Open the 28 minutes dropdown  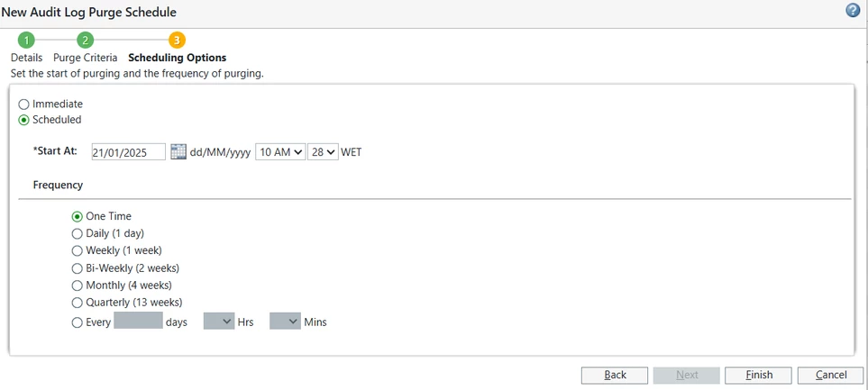coord(323,152)
